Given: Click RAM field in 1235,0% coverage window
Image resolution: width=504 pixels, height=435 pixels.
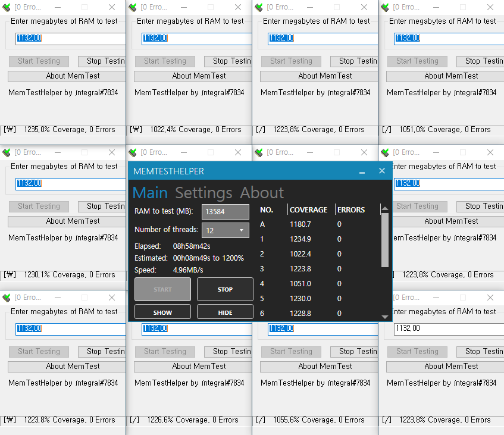Looking at the screenshot, I should (x=71, y=39).
